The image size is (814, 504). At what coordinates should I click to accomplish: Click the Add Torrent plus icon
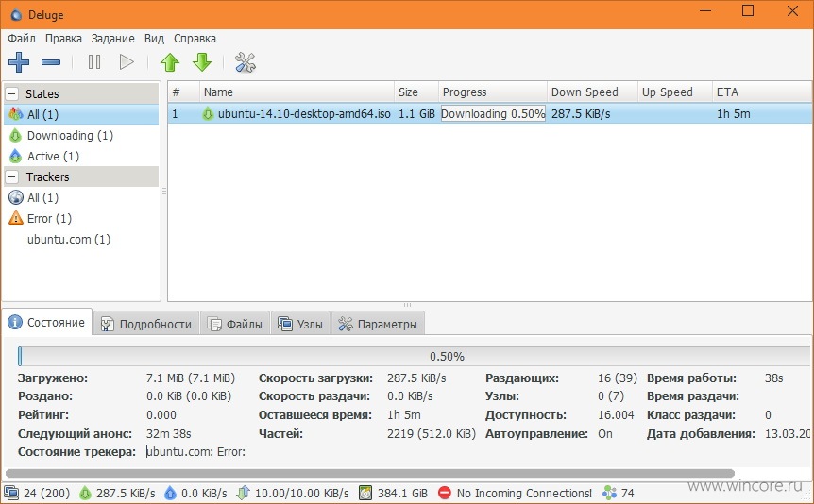click(x=19, y=62)
